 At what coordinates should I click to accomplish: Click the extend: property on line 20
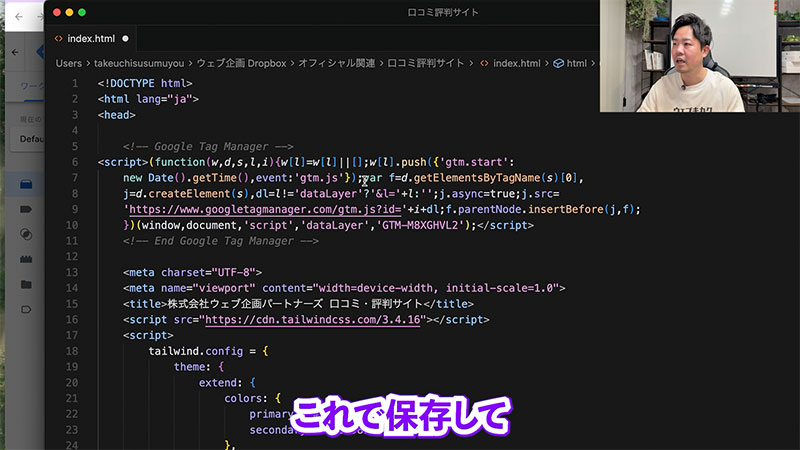tap(220, 383)
